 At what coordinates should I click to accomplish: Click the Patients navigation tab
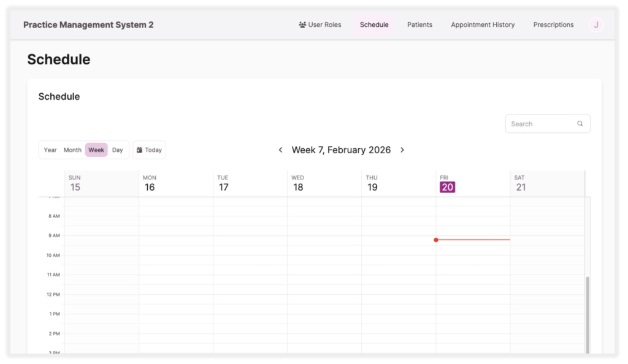click(x=419, y=25)
